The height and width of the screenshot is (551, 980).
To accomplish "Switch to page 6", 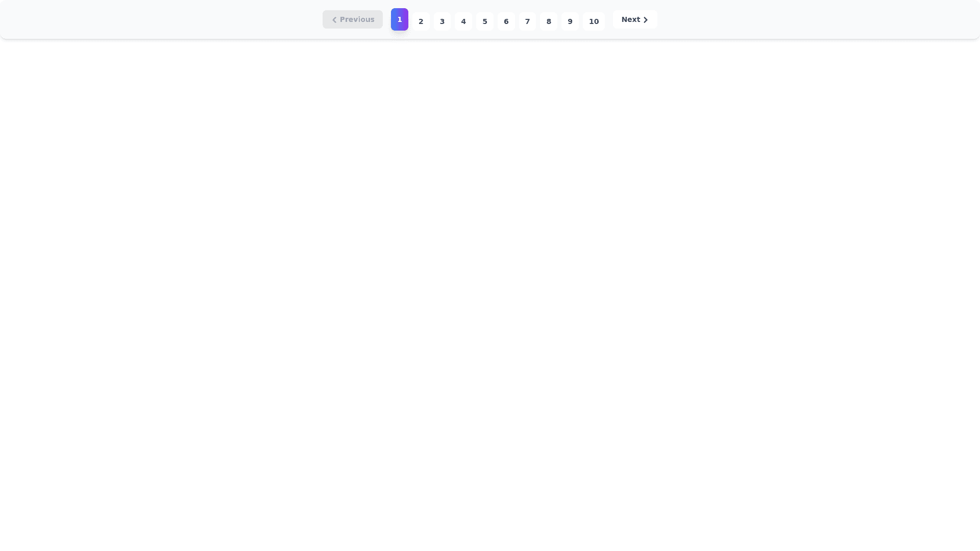I will [x=506, y=21].
